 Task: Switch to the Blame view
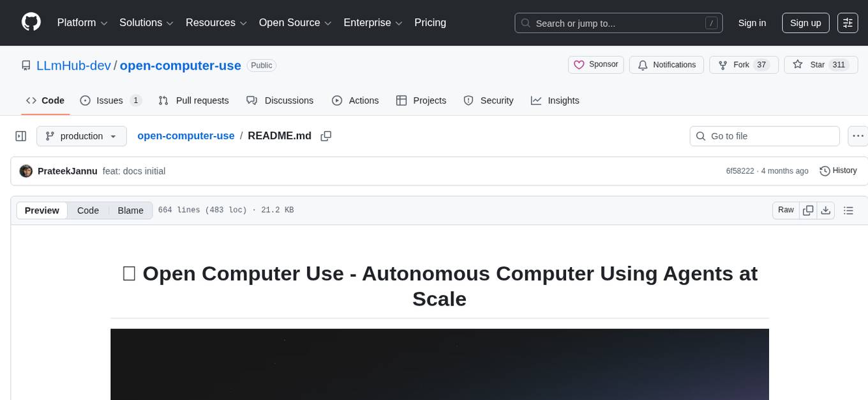coord(130,210)
